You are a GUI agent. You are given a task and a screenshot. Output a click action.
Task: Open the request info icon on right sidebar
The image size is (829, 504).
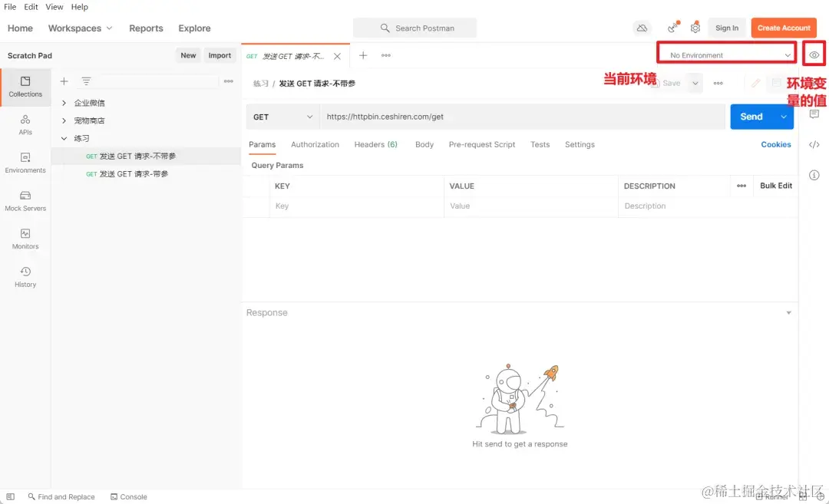tap(814, 175)
